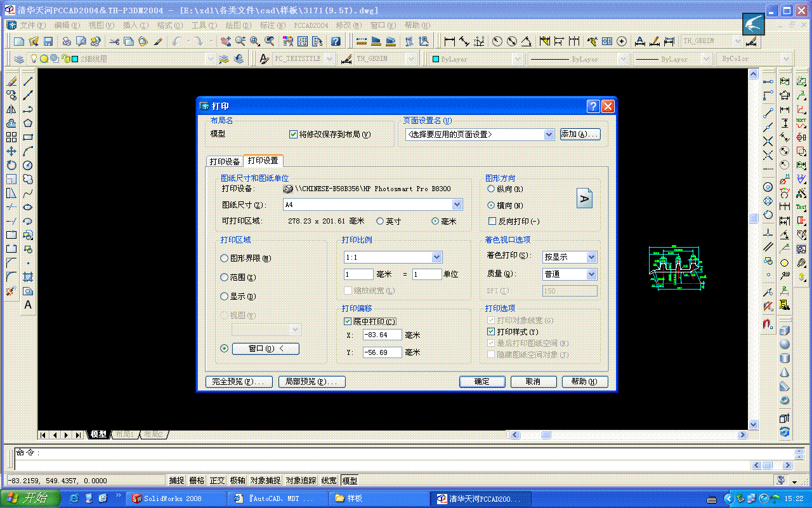The width and height of the screenshot is (812, 508).
Task: Open the page setup name dropdown
Action: (x=549, y=135)
